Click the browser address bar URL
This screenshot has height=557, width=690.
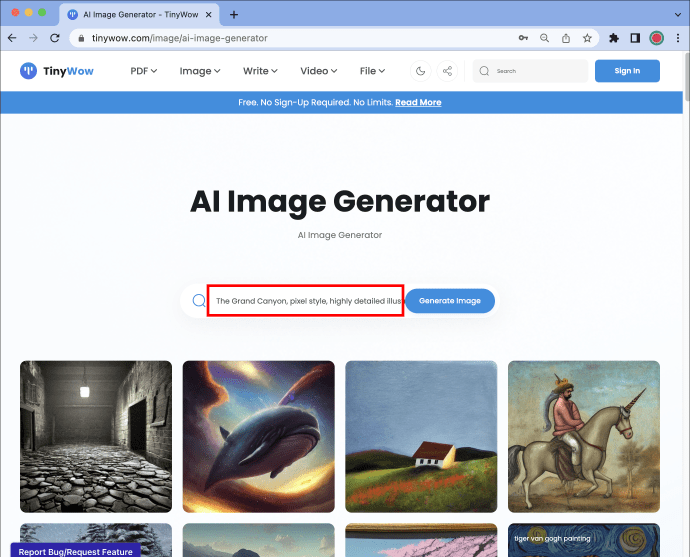pos(180,38)
